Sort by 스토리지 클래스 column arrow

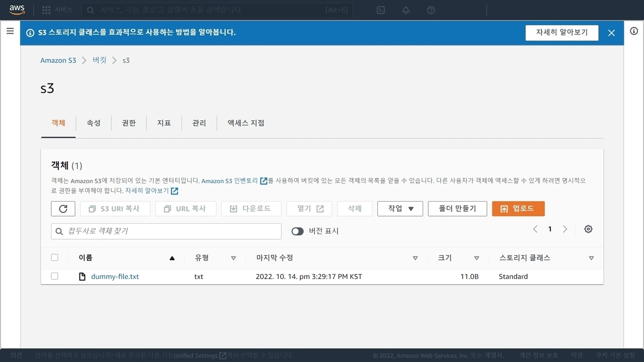(x=591, y=258)
